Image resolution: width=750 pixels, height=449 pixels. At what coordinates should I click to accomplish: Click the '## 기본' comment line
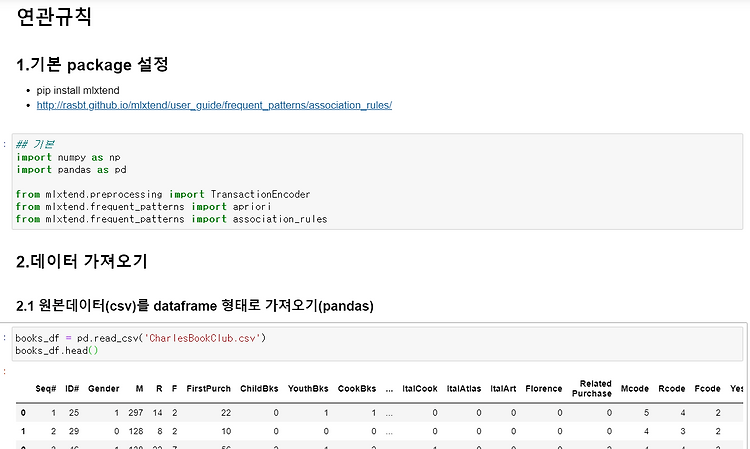click(35, 144)
